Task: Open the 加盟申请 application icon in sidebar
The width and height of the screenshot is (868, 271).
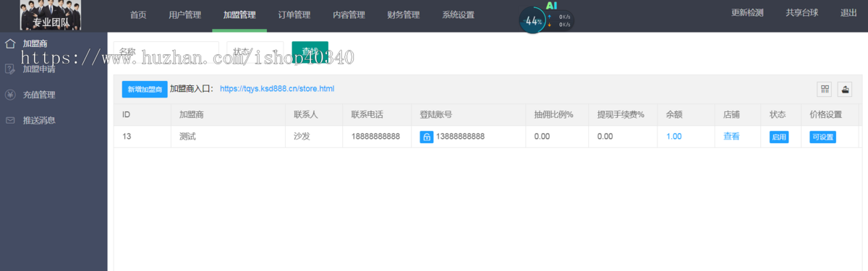Action: point(10,69)
